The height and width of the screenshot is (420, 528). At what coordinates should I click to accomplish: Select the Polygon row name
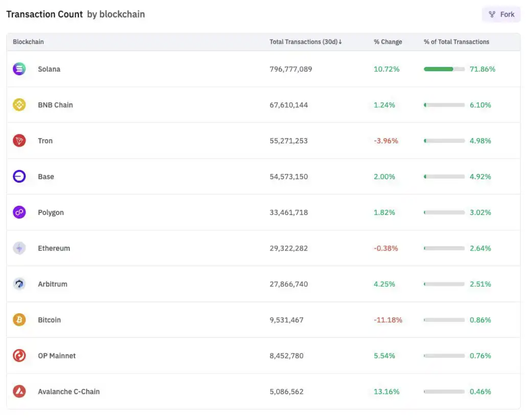[x=51, y=212]
